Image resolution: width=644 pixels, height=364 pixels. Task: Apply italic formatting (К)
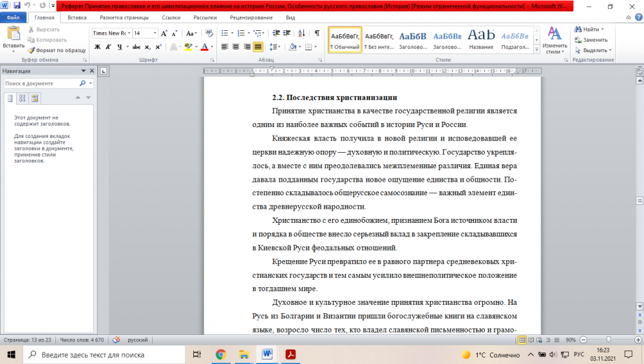108,46
